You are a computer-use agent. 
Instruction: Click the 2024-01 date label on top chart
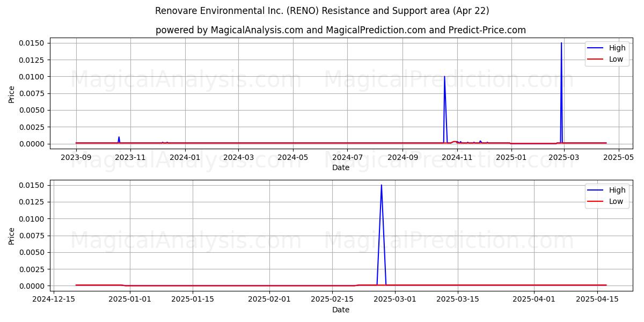click(185, 157)
